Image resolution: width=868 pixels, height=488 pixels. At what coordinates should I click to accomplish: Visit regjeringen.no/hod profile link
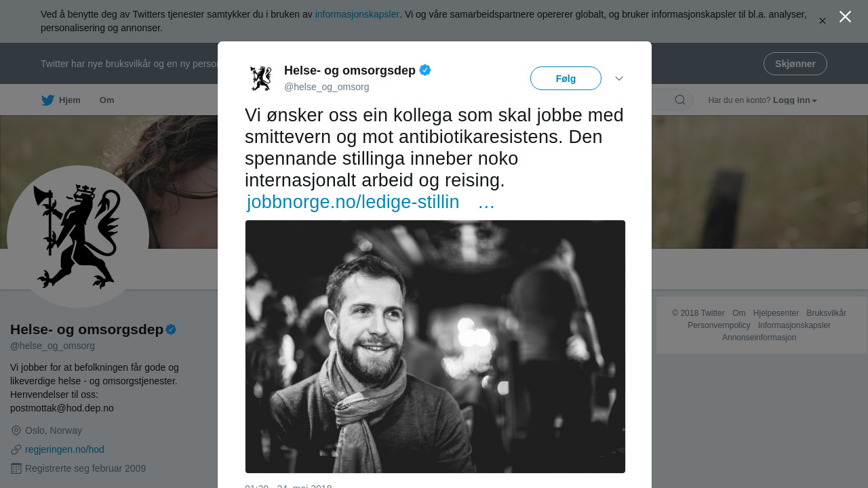point(64,449)
